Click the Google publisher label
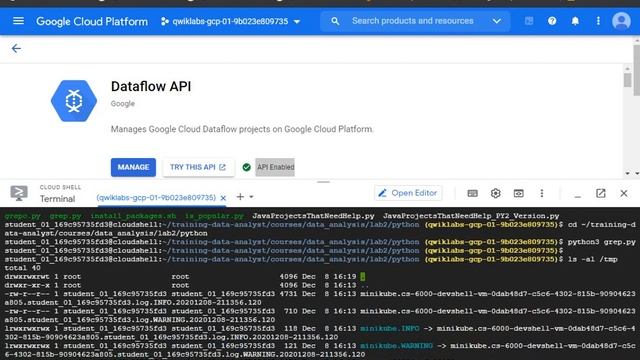 pyautogui.click(x=122, y=104)
